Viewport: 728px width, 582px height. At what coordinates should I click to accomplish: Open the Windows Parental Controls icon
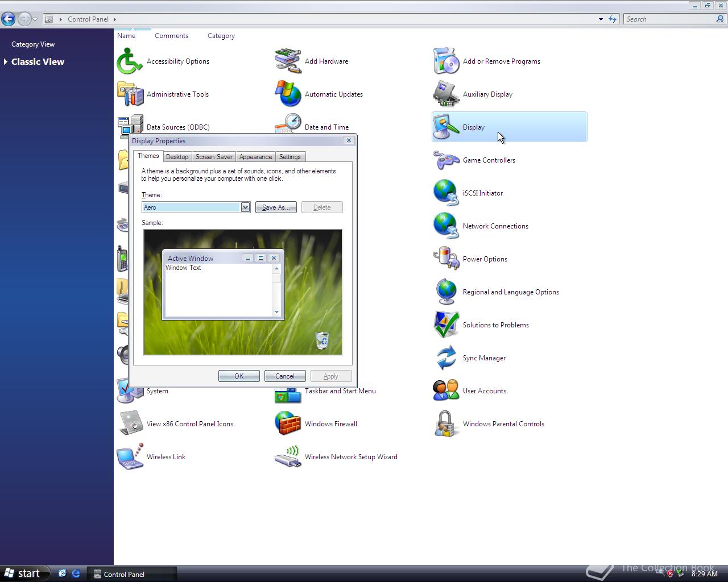coord(446,424)
